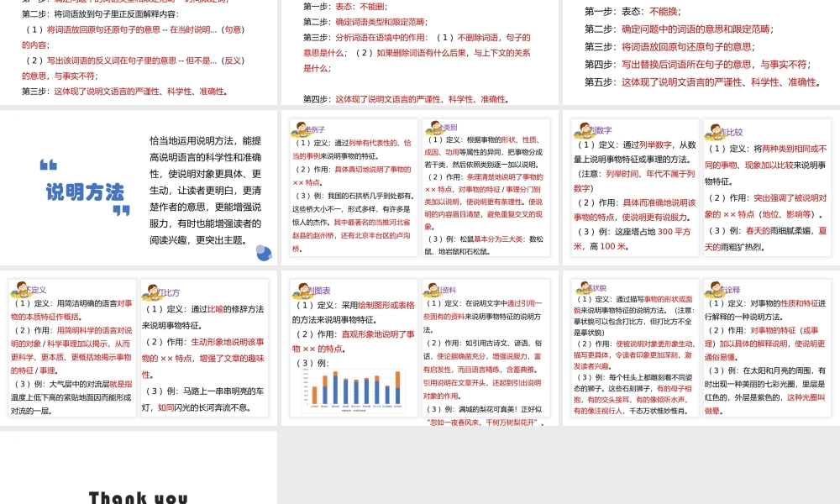Click the bar chart in the 列图表 card
The height and width of the screenshot is (504, 840).
point(354,389)
